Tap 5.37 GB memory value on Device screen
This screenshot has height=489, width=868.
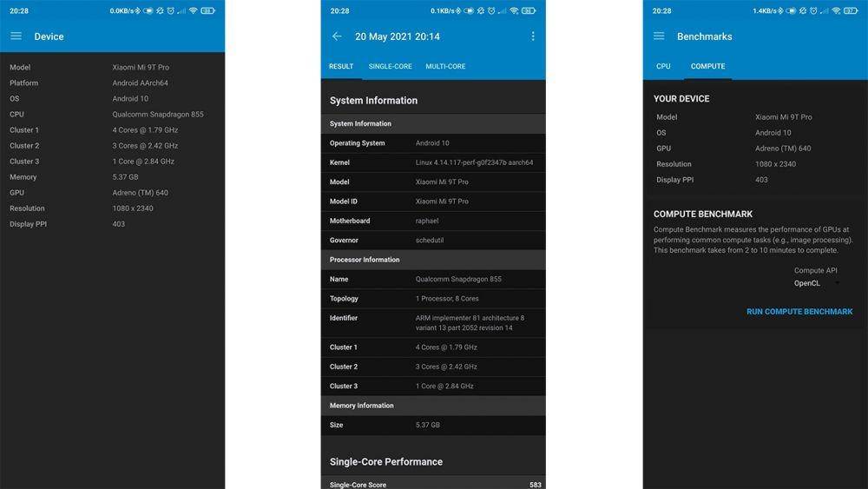[x=125, y=177]
